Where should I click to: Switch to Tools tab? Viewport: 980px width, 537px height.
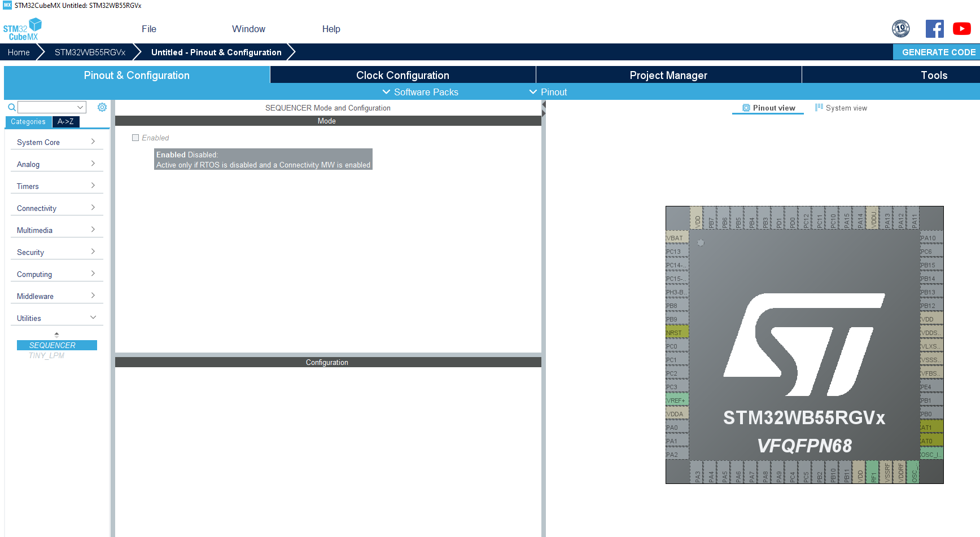click(x=934, y=75)
